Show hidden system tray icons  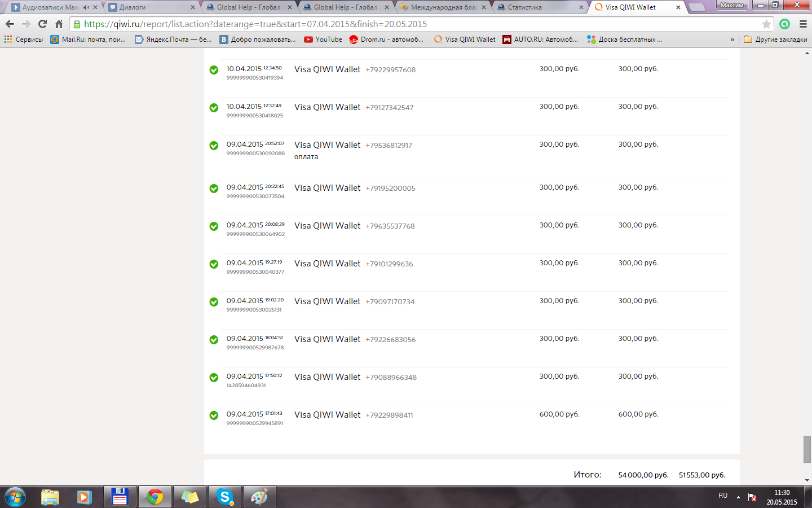tap(738, 497)
